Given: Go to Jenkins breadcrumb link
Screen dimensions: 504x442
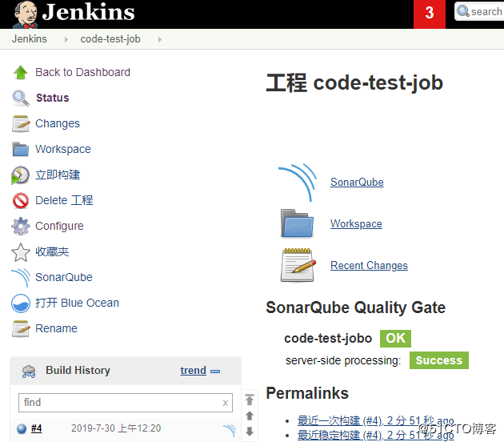Looking at the screenshot, I should 30,39.
